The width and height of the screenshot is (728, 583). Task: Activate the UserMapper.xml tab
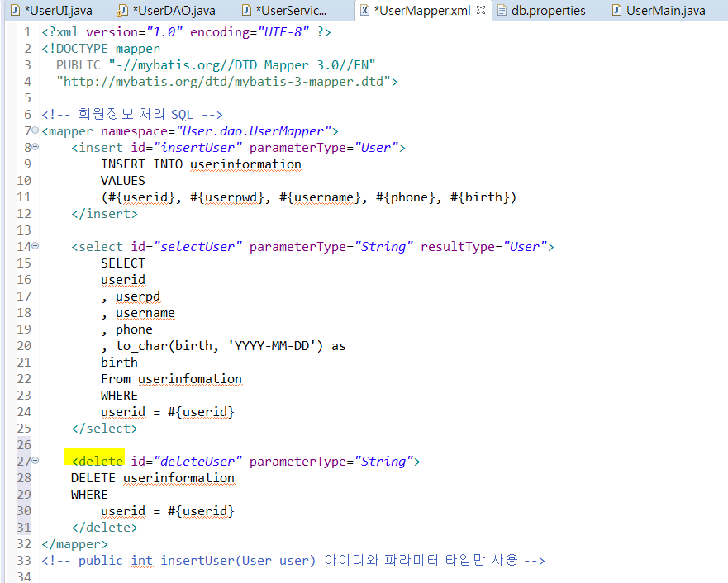[423, 10]
